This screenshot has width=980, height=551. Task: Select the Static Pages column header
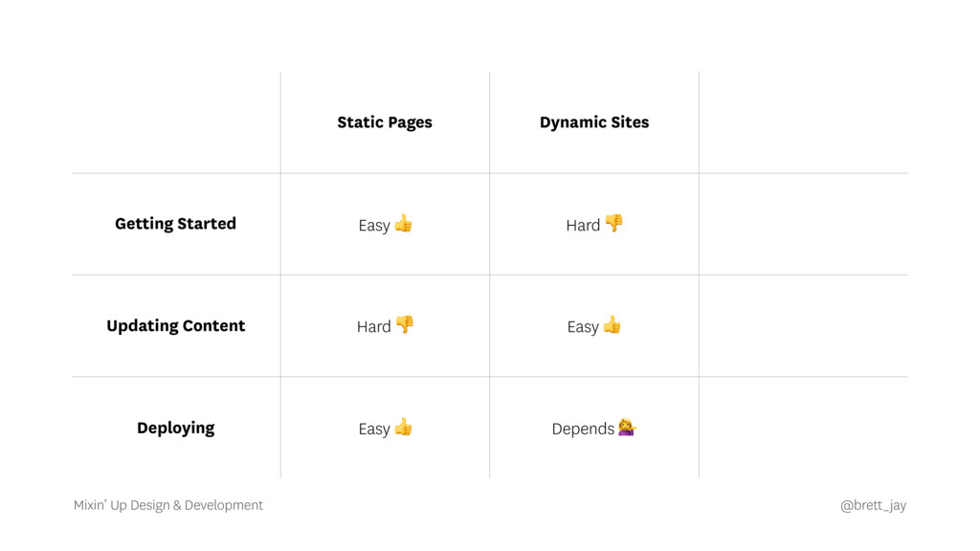click(384, 122)
